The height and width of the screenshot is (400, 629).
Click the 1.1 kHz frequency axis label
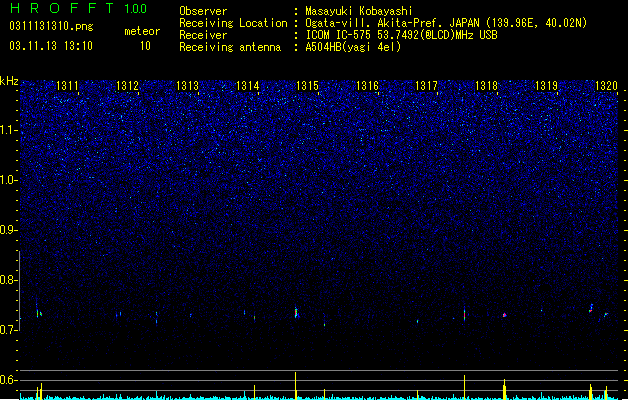pos(9,130)
